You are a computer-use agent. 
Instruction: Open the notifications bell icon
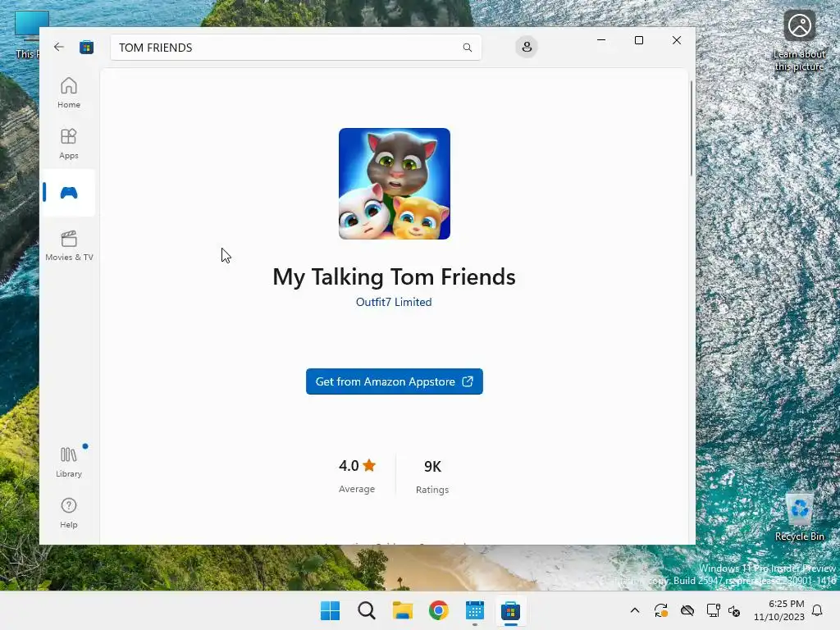818,610
